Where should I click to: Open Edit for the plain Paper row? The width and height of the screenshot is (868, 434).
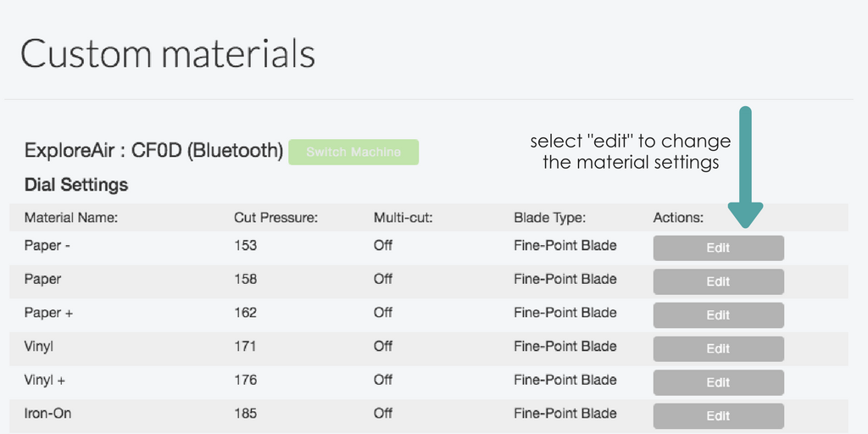point(718,281)
